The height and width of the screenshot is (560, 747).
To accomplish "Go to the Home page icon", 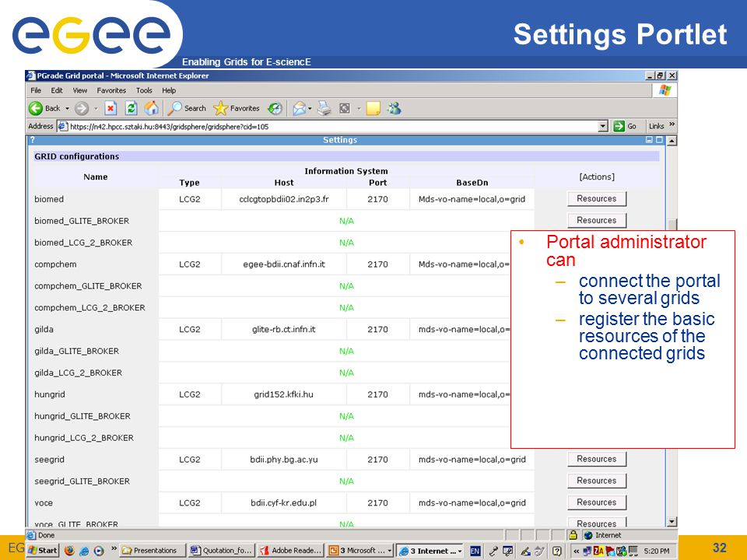I will click(x=152, y=109).
